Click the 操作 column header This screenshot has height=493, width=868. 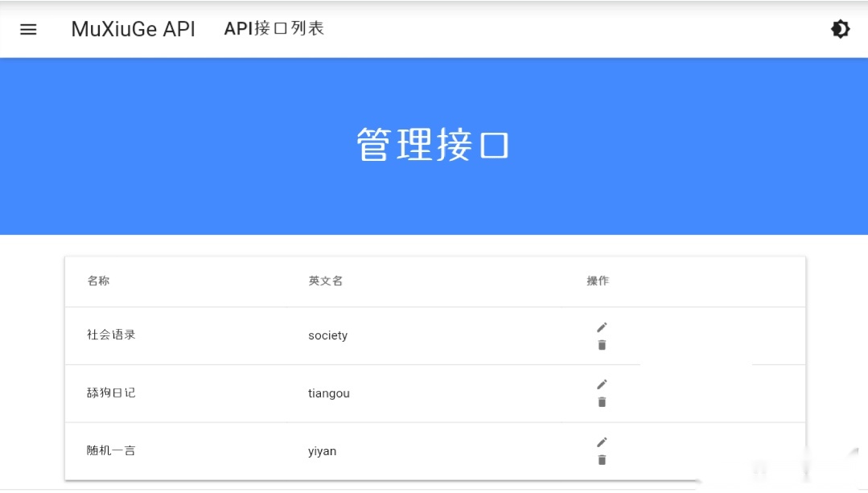click(x=595, y=281)
